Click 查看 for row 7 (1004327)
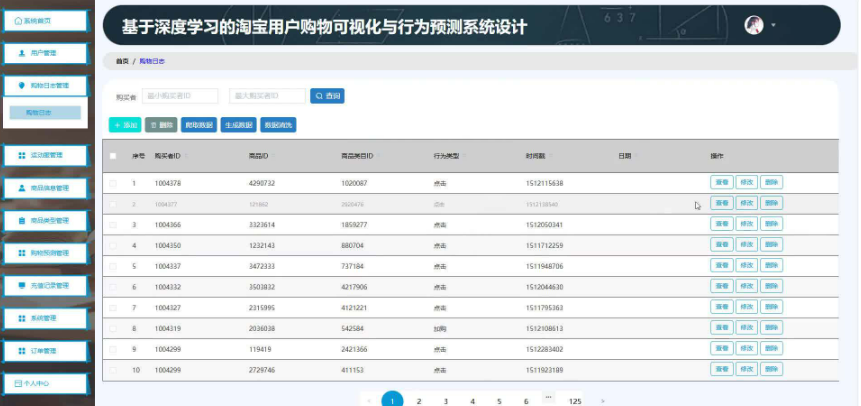 tap(722, 307)
